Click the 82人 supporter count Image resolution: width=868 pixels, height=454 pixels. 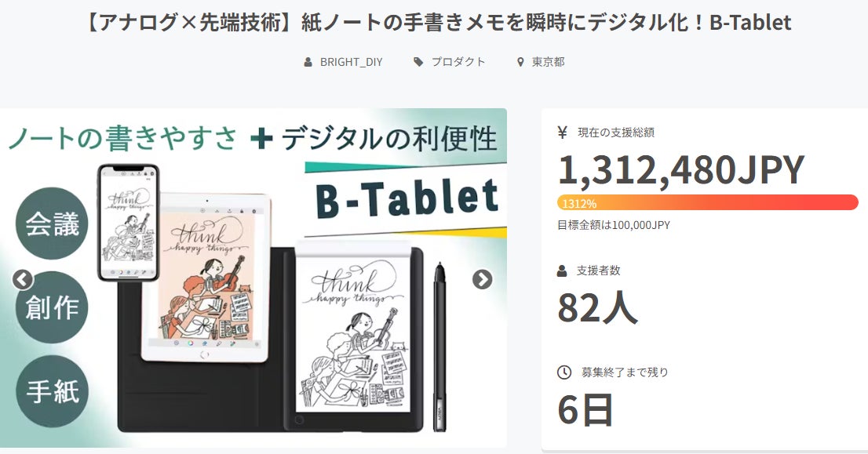pos(597,308)
